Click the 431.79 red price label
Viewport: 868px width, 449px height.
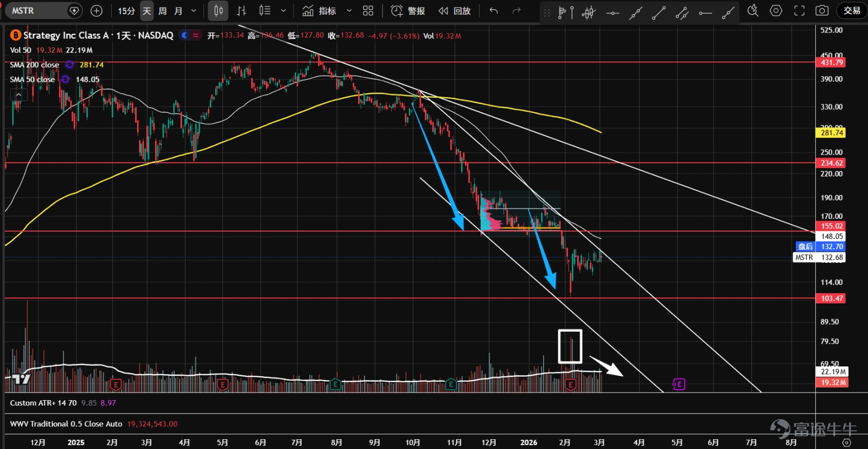click(831, 62)
